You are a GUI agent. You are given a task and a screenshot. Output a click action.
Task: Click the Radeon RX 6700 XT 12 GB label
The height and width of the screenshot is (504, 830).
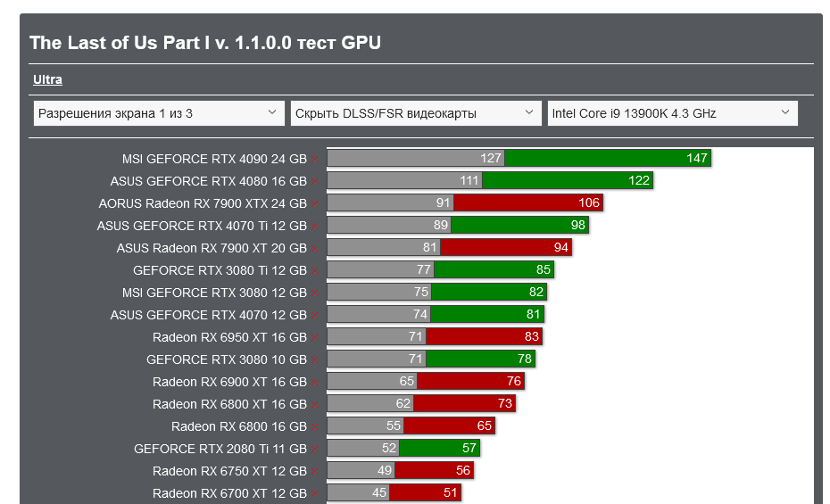(x=229, y=493)
